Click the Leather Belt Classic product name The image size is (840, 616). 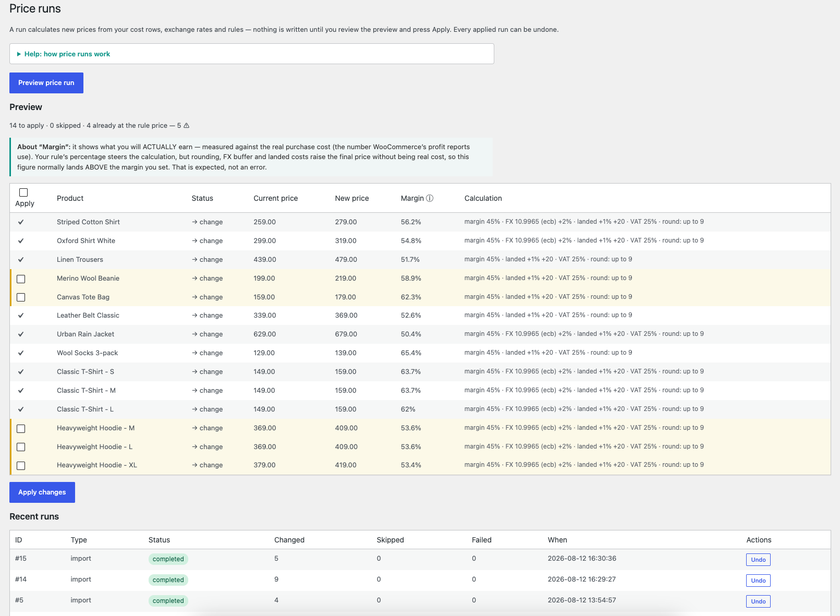coord(88,316)
